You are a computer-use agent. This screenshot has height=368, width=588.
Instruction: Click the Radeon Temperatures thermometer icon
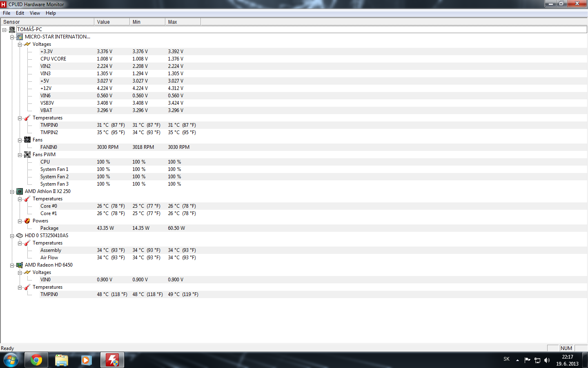[27, 287]
